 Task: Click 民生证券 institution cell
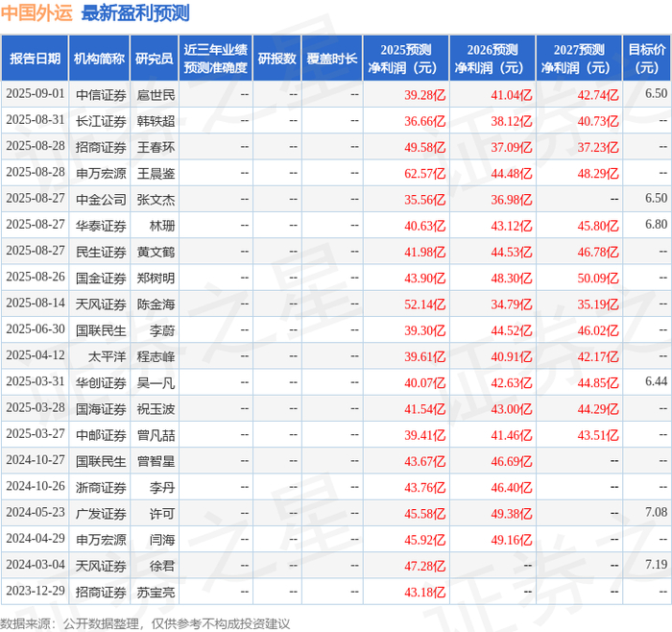[x=101, y=252]
